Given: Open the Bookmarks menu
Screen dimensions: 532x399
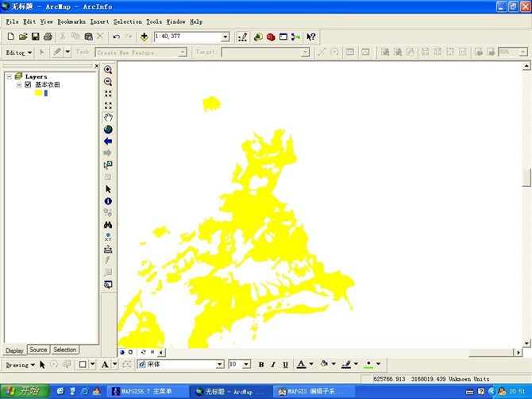Looking at the screenshot, I should (x=71, y=21).
